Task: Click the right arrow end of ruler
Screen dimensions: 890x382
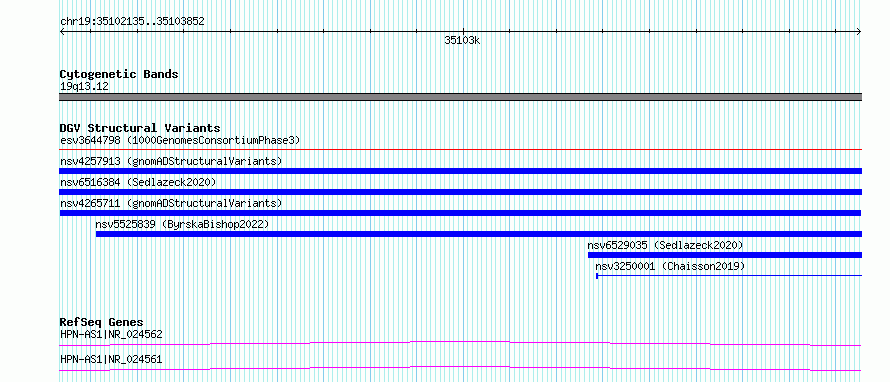Action: click(859, 32)
